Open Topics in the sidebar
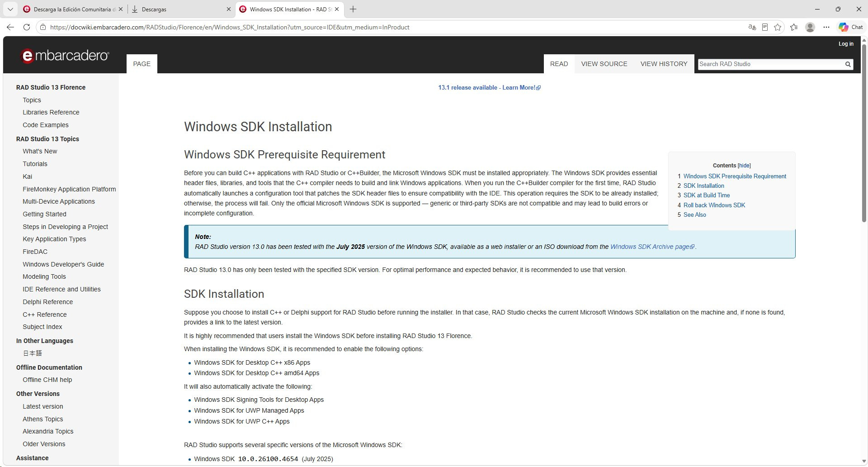The image size is (868, 467). [x=32, y=100]
